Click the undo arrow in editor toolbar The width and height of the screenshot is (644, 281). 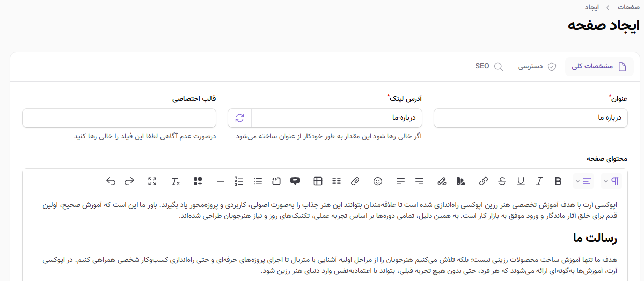pyautogui.click(x=111, y=181)
